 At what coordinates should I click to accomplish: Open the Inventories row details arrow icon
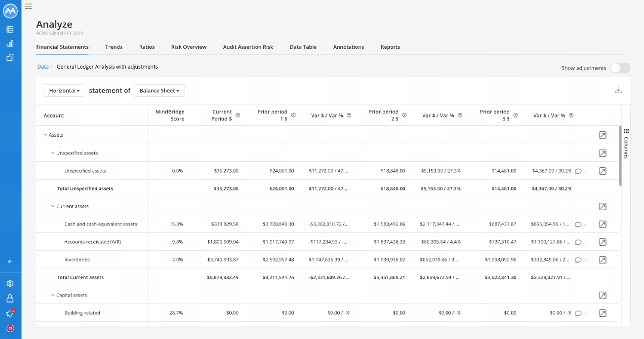[603, 260]
